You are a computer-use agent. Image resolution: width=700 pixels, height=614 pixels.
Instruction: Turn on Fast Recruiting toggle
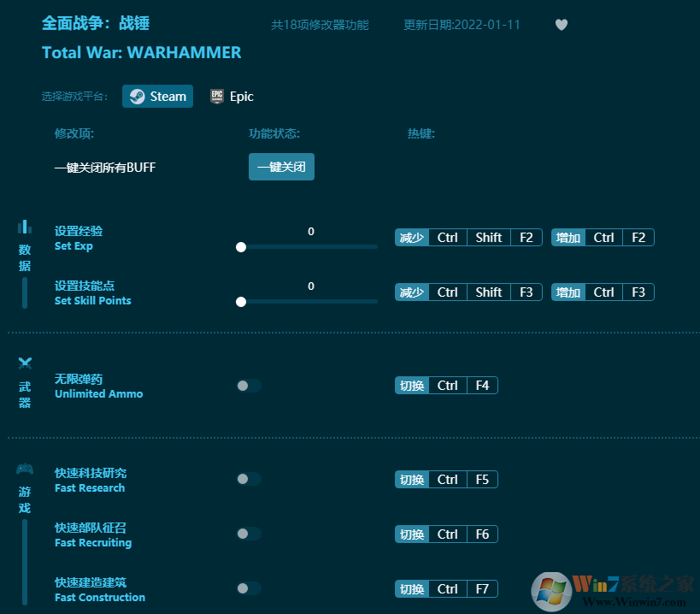click(x=249, y=534)
